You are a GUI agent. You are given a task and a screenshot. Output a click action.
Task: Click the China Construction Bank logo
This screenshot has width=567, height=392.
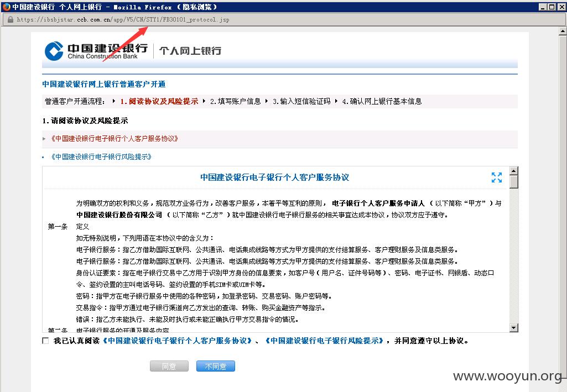96,51
